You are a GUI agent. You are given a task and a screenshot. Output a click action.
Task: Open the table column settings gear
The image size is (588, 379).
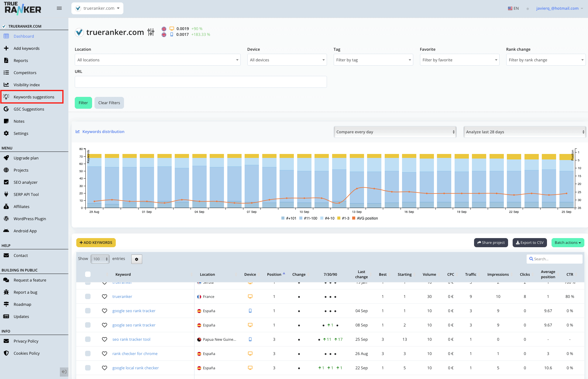pos(137,259)
